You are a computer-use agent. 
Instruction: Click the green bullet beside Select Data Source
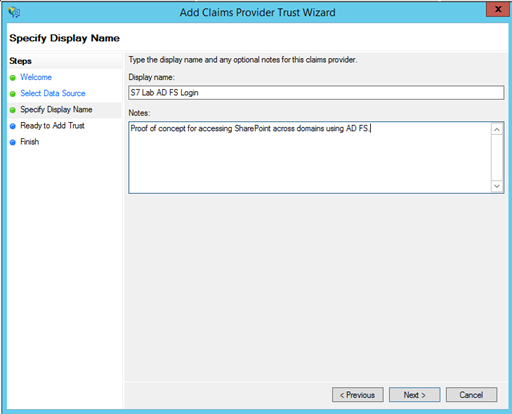pos(13,94)
